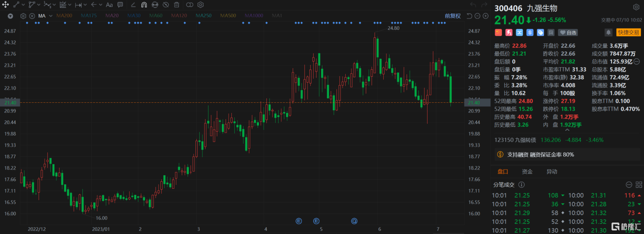Toggle magnet snap mode
Viewport: 644px width, 234px height.
pyautogui.click(x=144, y=5)
